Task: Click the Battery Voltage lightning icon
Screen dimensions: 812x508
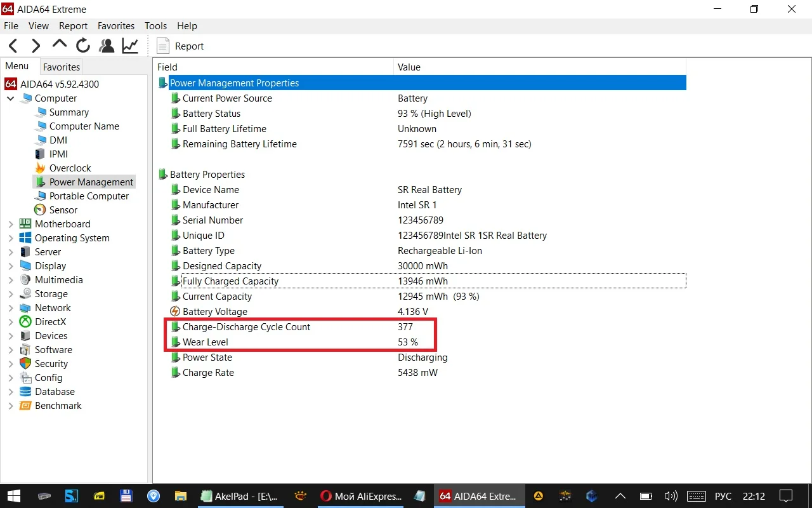Action: (176, 312)
